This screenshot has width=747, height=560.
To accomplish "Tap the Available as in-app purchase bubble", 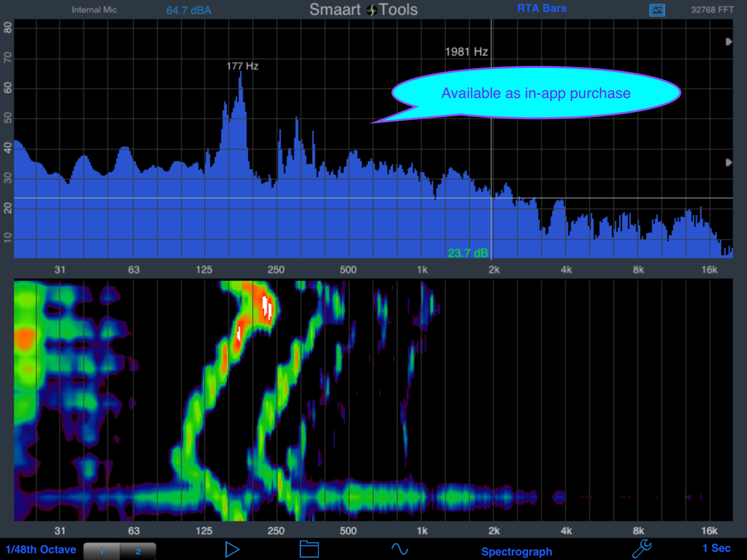I will pyautogui.click(x=536, y=93).
